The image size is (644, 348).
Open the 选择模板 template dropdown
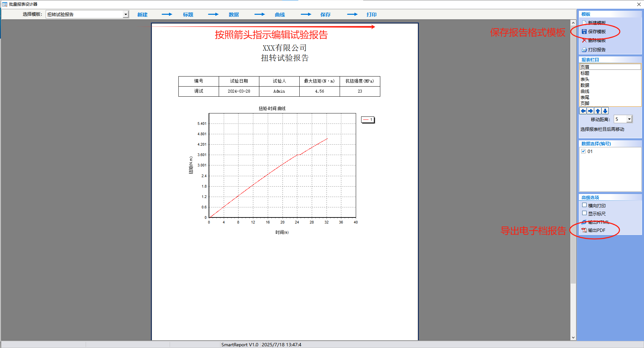(126, 14)
